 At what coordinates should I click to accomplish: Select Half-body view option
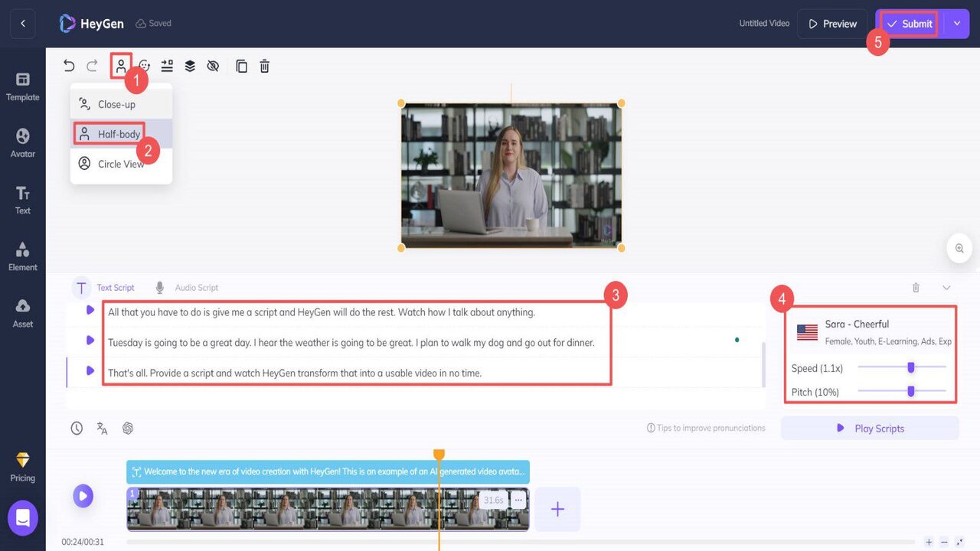click(x=121, y=134)
